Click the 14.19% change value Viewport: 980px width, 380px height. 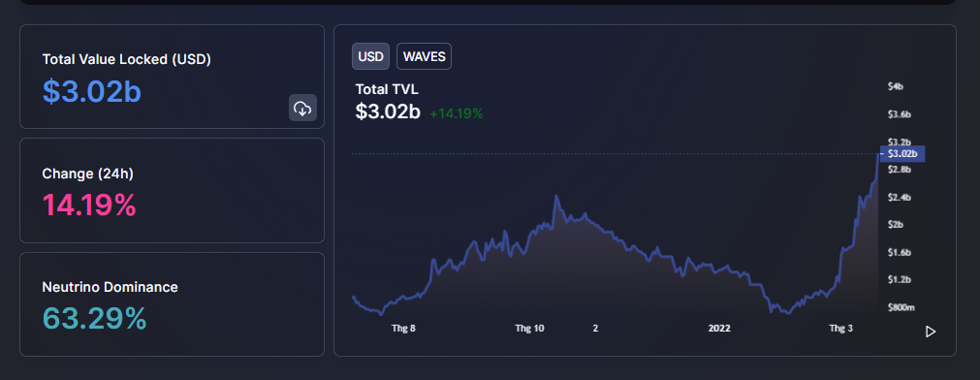pos(89,205)
